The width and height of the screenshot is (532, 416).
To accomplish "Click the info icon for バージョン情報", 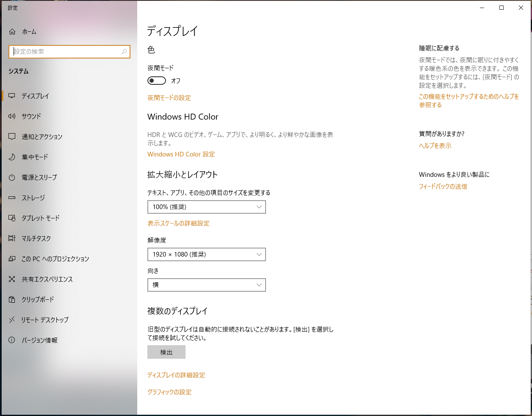I will pyautogui.click(x=12, y=340).
